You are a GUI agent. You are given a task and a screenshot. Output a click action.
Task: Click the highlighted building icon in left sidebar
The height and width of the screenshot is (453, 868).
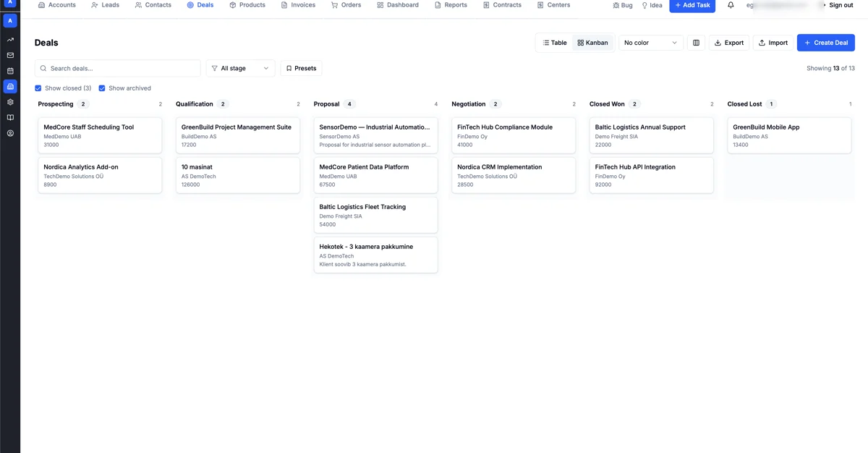pyautogui.click(x=10, y=87)
